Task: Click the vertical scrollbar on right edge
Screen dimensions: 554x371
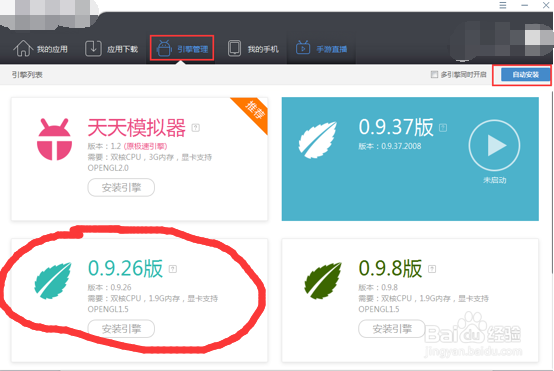Action: (x=552, y=182)
